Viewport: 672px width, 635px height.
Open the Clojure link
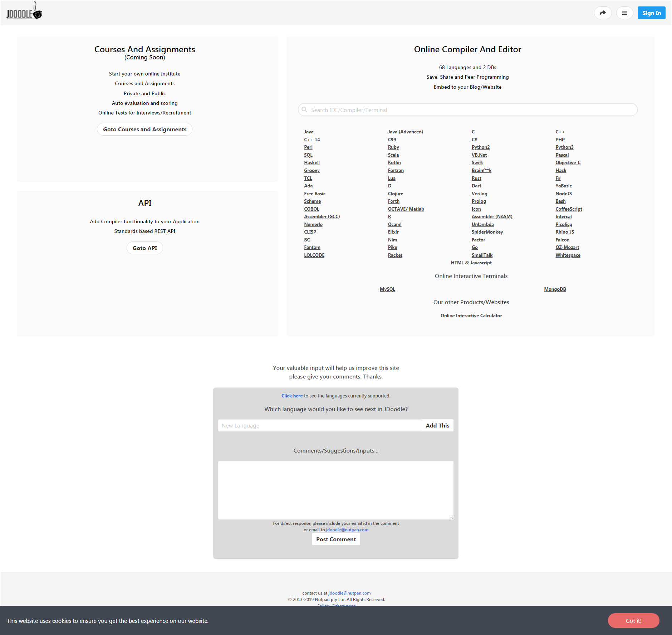(x=395, y=194)
